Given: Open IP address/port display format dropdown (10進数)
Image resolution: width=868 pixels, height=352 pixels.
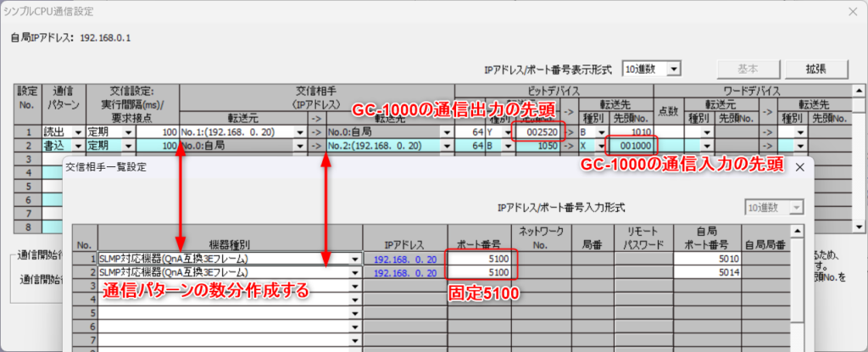Looking at the screenshot, I should [x=673, y=70].
